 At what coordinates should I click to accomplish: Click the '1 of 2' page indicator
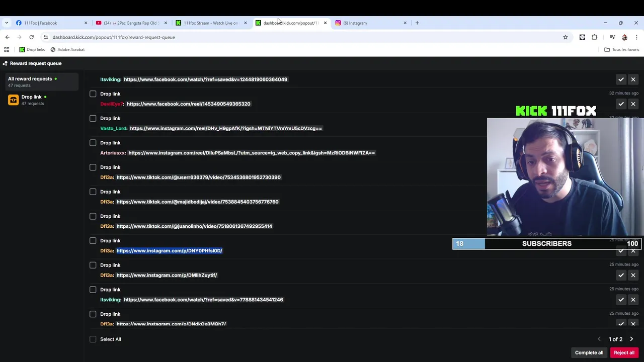[615, 339]
